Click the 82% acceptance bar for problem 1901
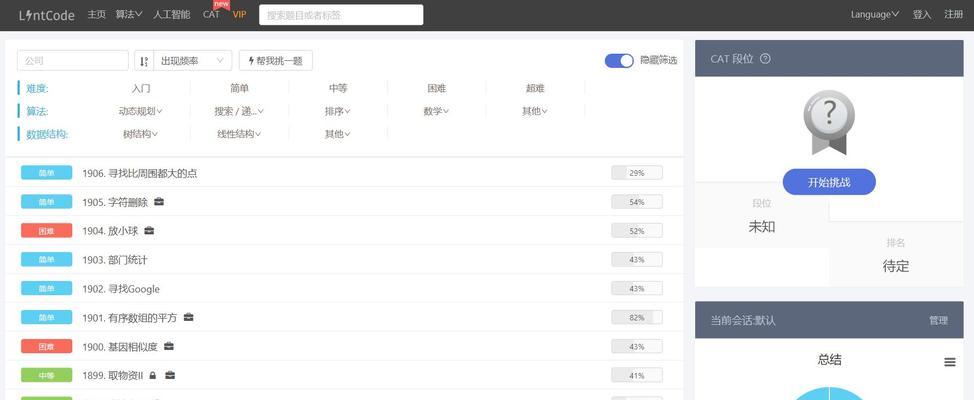This screenshot has width=974, height=400. pyautogui.click(x=637, y=317)
